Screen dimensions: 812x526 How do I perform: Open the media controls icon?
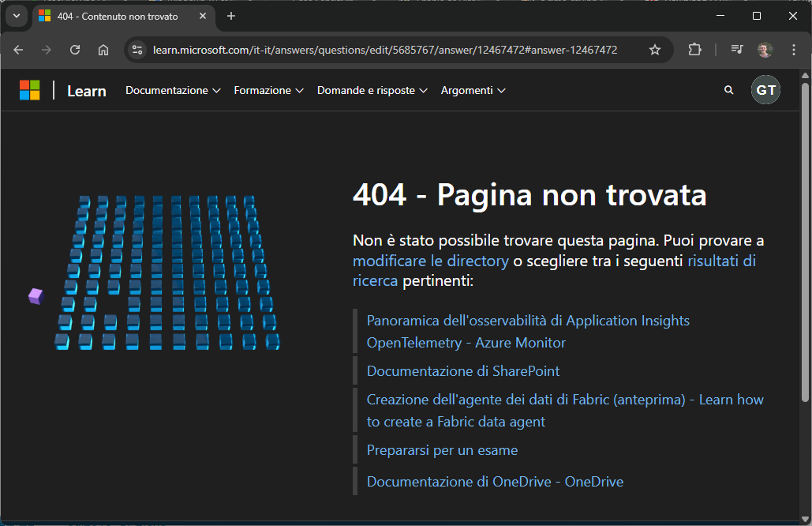(737, 50)
